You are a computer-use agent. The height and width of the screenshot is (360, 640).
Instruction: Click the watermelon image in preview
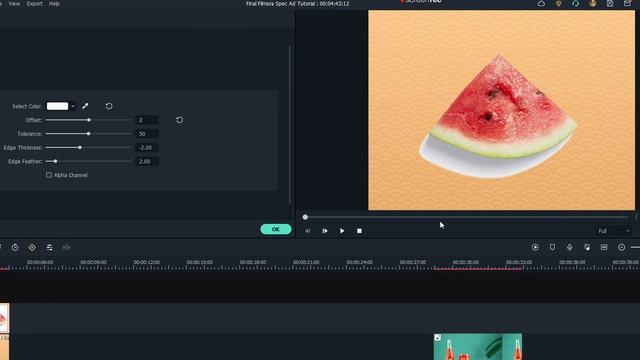click(498, 116)
